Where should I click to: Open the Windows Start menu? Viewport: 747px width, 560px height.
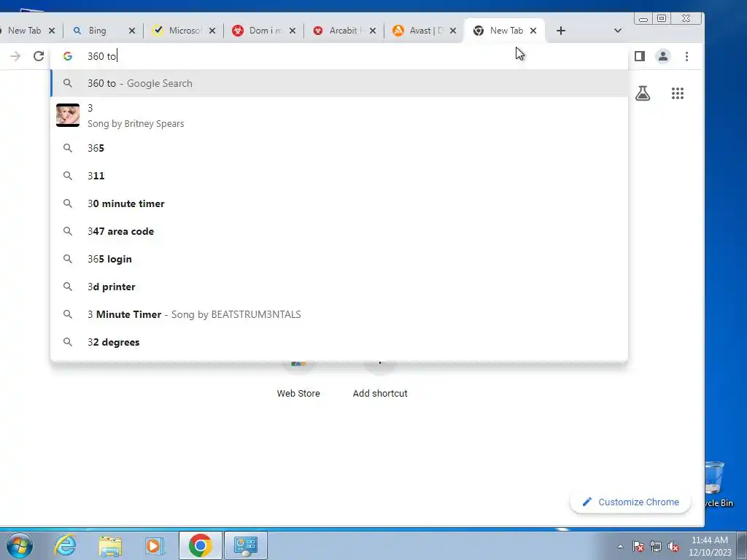point(20,545)
